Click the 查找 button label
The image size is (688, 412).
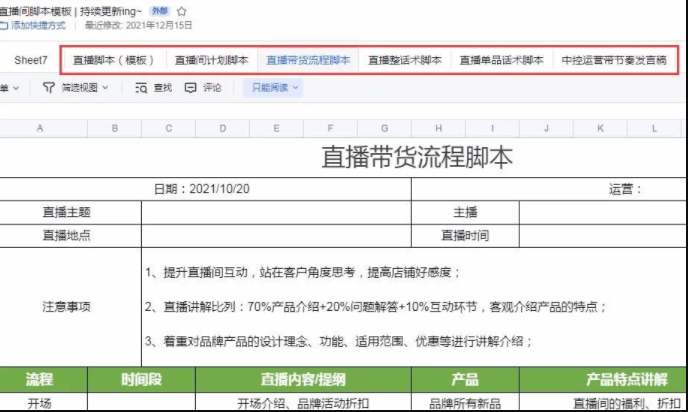click(x=162, y=88)
